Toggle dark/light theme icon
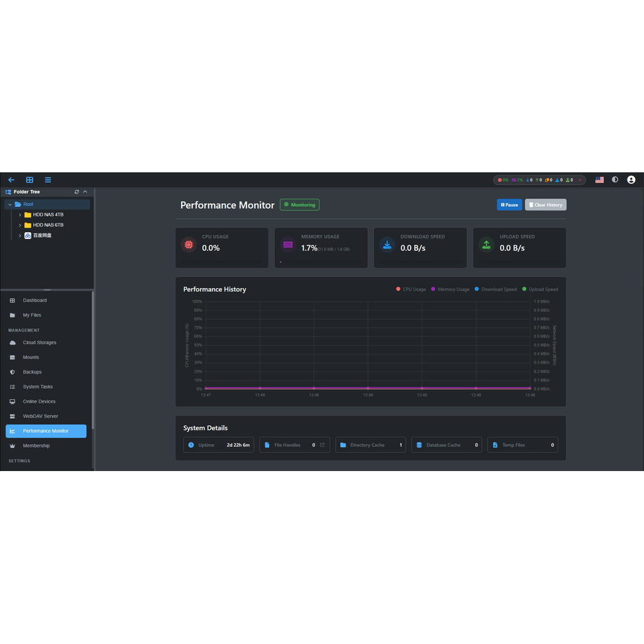This screenshot has height=644, width=644. (615, 179)
